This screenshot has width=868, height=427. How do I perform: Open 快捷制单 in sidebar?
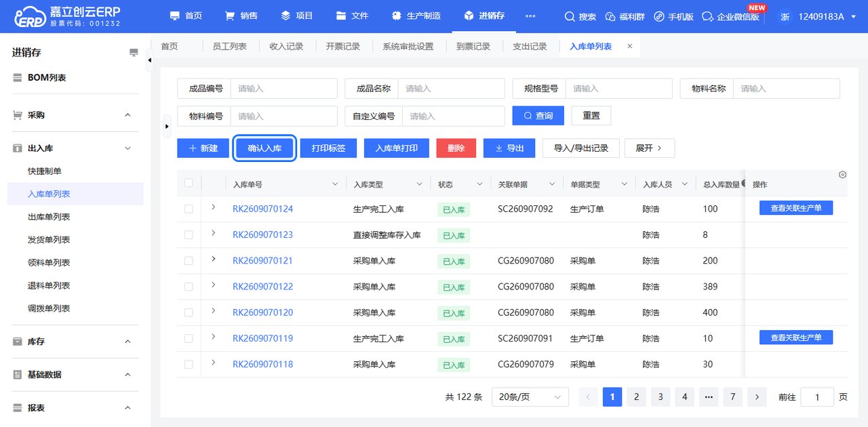pyautogui.click(x=44, y=171)
